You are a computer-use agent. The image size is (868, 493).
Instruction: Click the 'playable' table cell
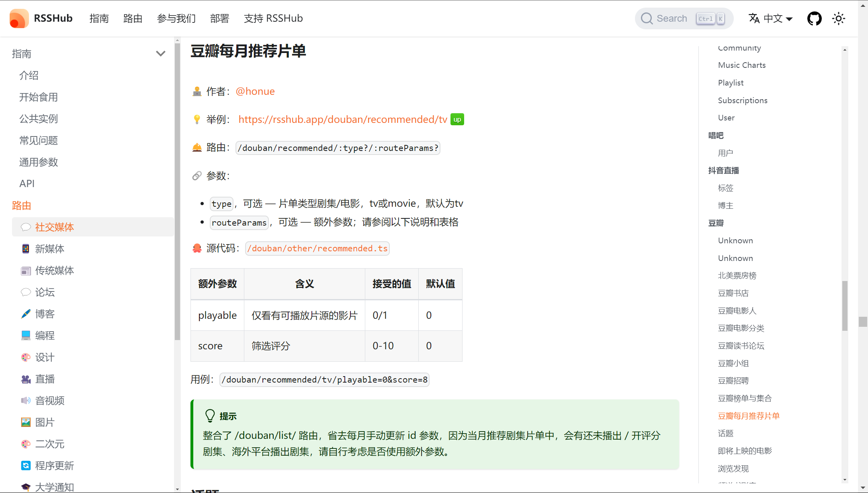(x=217, y=316)
